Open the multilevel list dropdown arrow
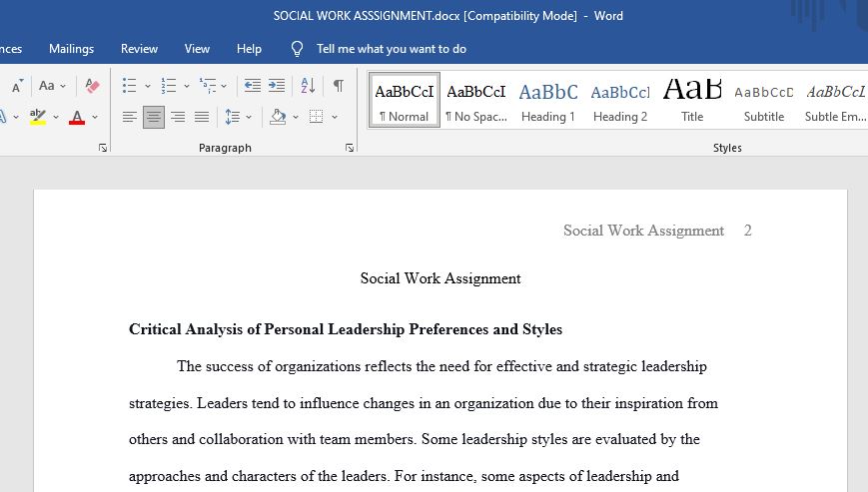Viewport: 868px width, 492px height. coord(224,86)
